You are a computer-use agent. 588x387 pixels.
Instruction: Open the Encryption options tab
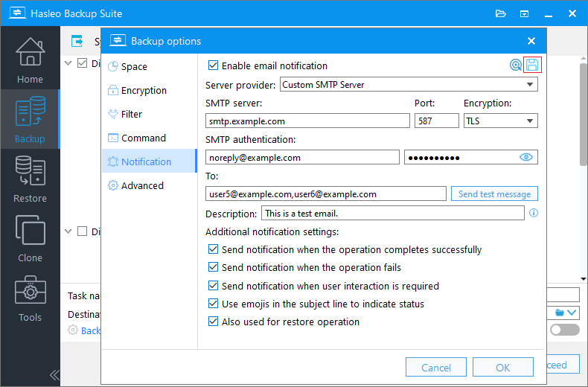[x=150, y=90]
